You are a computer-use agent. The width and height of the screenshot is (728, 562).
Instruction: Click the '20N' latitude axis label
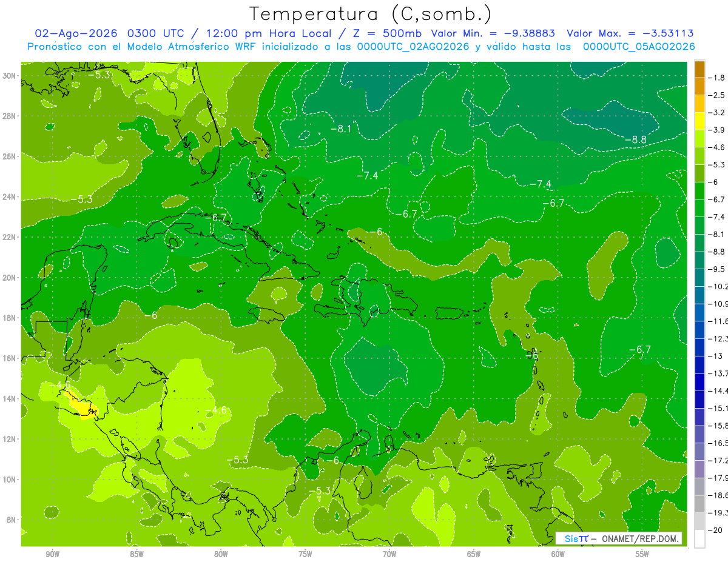click(x=10, y=278)
